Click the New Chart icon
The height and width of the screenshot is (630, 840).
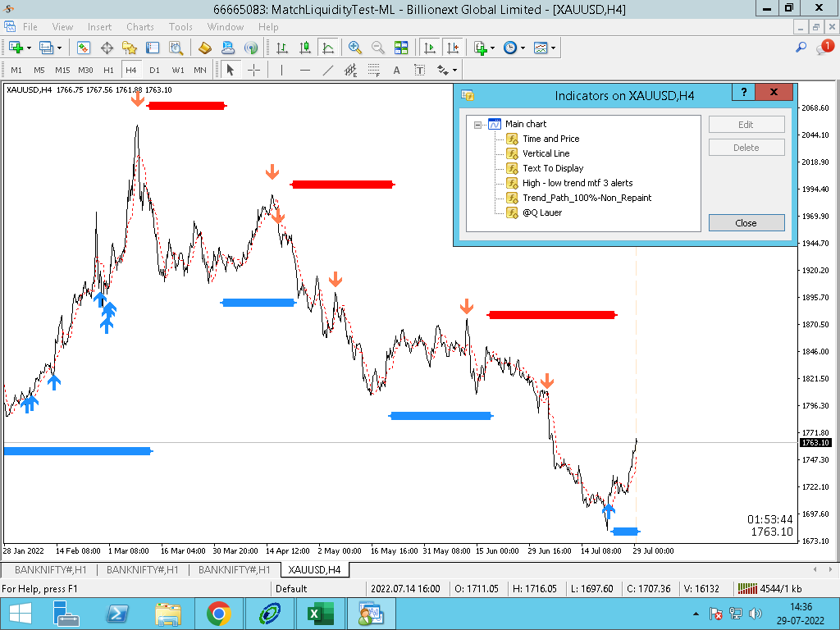(16, 48)
